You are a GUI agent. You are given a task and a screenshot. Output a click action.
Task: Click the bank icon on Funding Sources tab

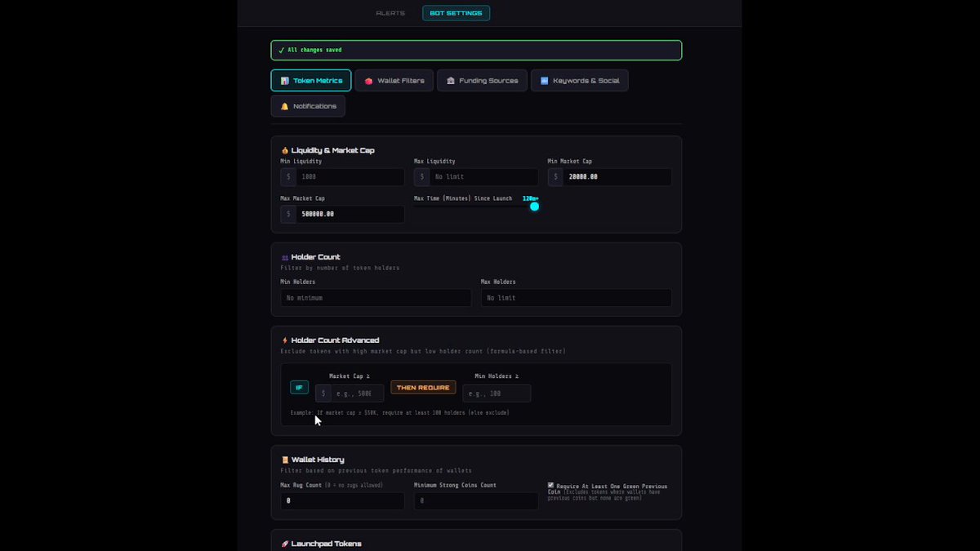click(451, 81)
